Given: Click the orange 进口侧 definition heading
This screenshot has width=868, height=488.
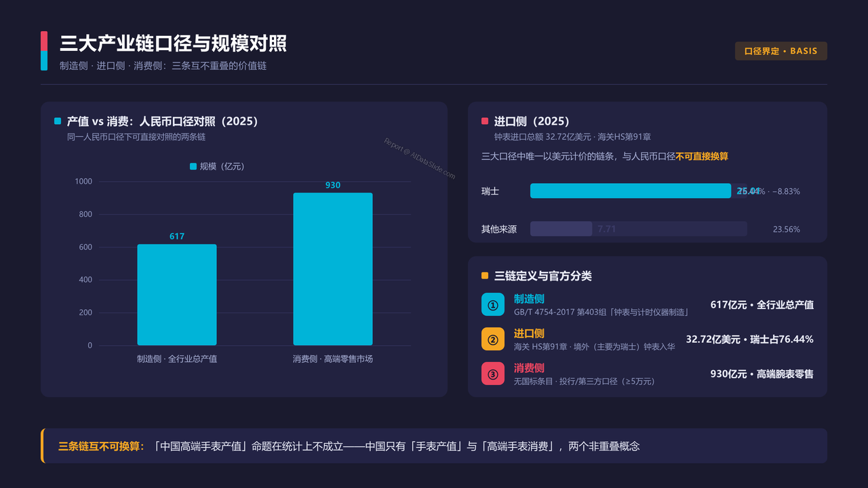Looking at the screenshot, I should click(x=529, y=333).
